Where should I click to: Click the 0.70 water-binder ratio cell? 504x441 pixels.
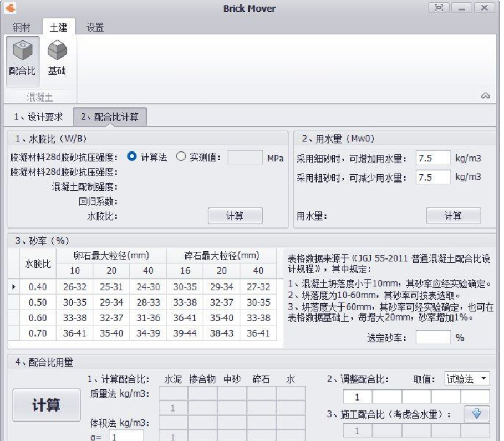38,333
